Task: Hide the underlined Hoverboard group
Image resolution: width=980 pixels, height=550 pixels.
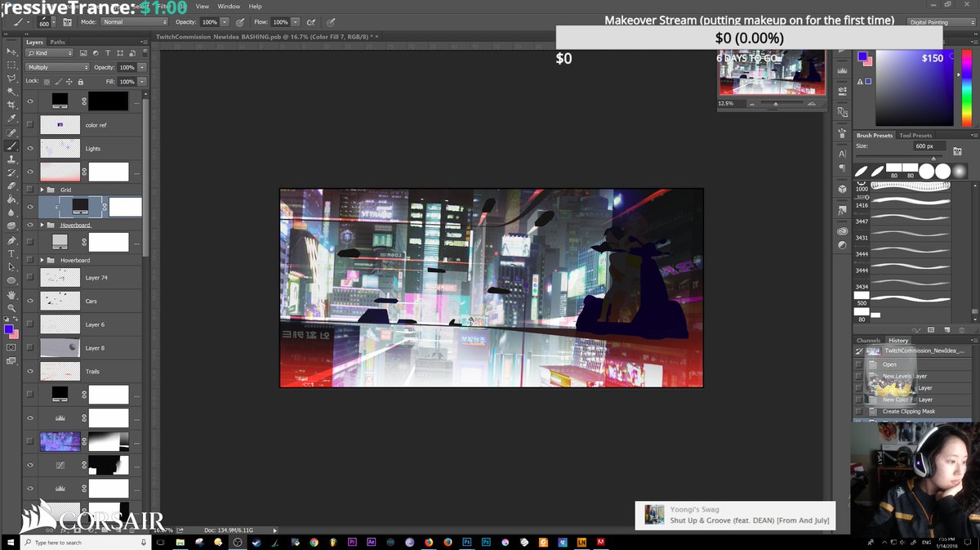Action: (30, 225)
